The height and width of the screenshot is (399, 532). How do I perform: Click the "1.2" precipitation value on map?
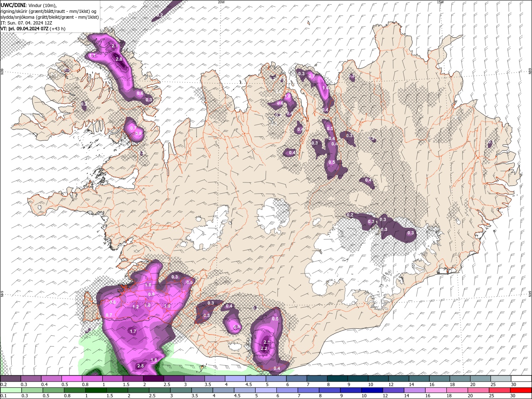pos(135,307)
